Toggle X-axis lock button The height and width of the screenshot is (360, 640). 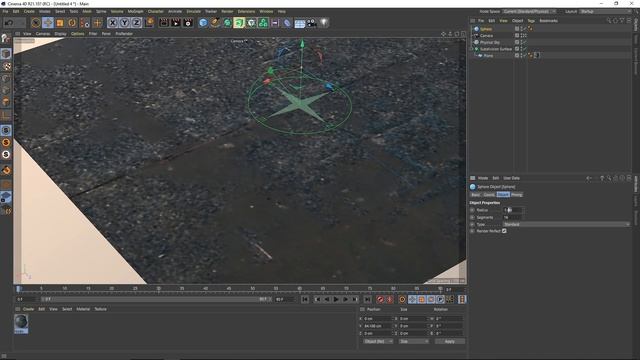pos(113,23)
